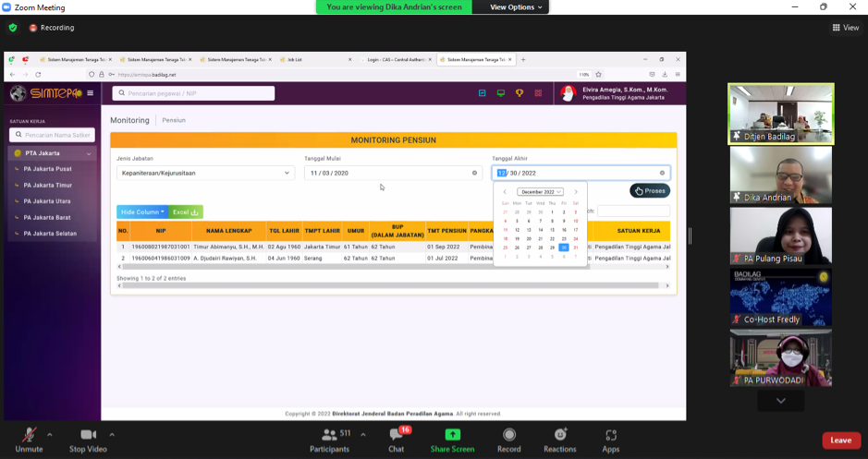The width and height of the screenshot is (868, 459).
Task: Switch Zoom layout using View button
Action: (x=845, y=28)
